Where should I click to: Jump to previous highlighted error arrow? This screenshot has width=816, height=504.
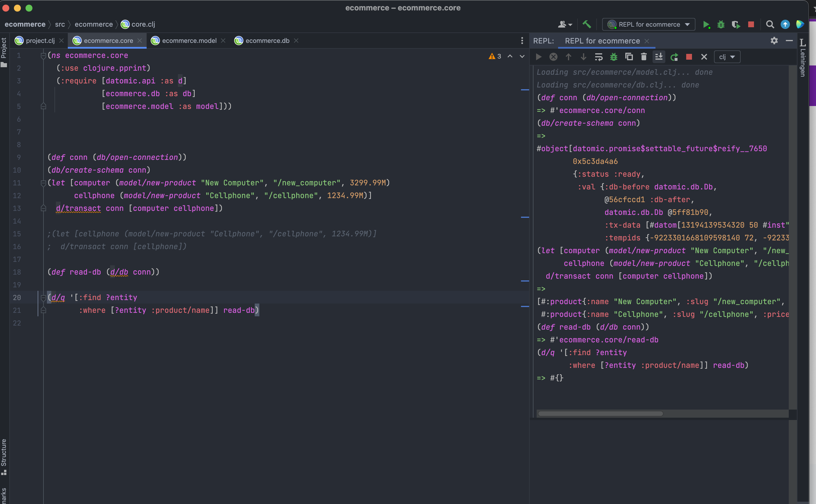(x=510, y=56)
